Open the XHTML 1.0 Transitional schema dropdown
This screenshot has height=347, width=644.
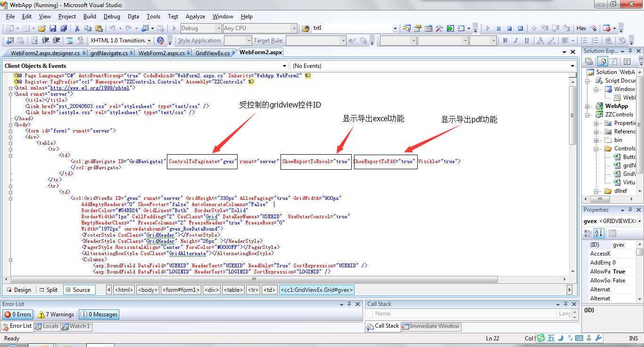[149, 41]
